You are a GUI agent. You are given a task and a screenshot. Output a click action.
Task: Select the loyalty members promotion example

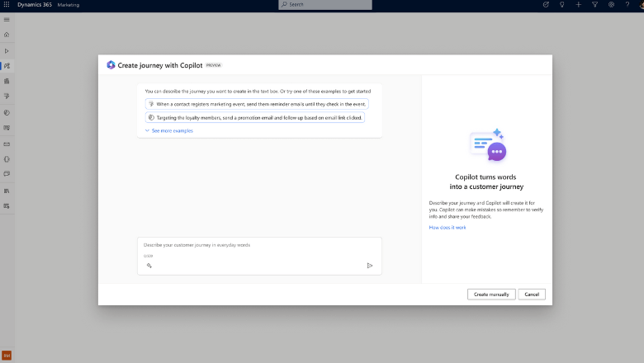(x=254, y=118)
